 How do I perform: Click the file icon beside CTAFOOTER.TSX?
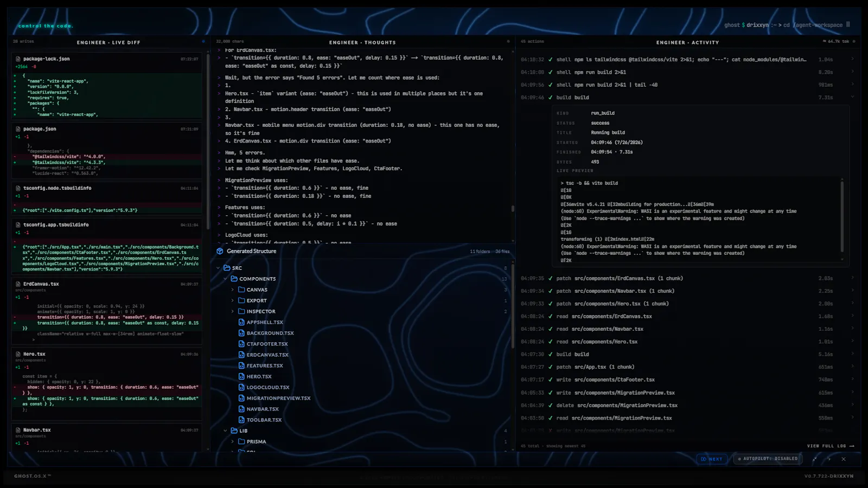pos(242,344)
